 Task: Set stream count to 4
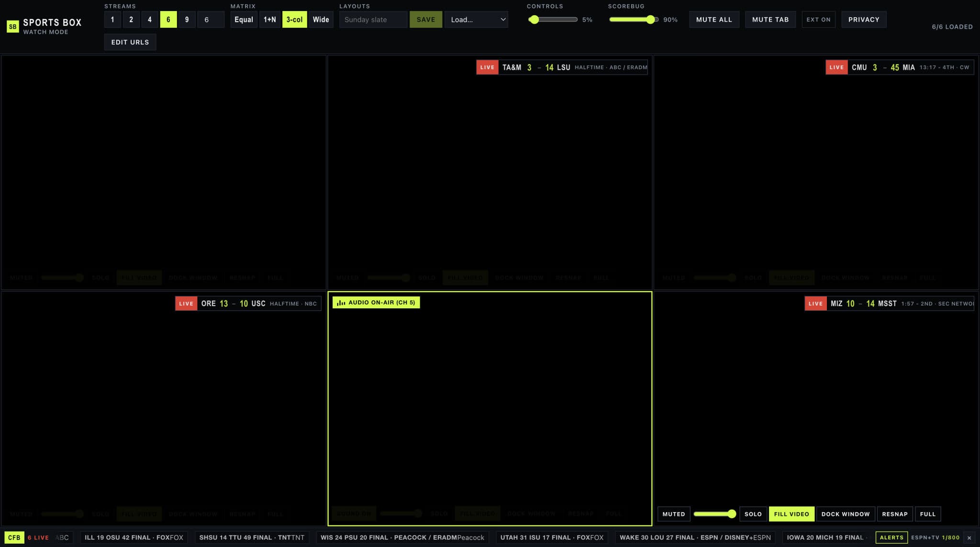[150, 20]
